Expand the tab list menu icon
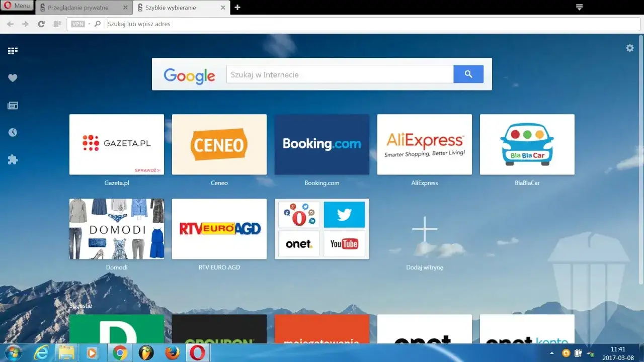The width and height of the screenshot is (644, 362). point(579,7)
